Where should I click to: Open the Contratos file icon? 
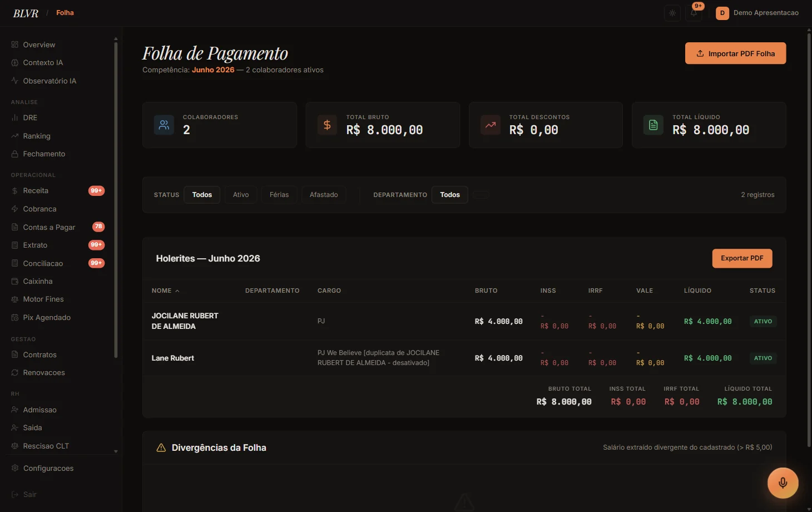15,355
